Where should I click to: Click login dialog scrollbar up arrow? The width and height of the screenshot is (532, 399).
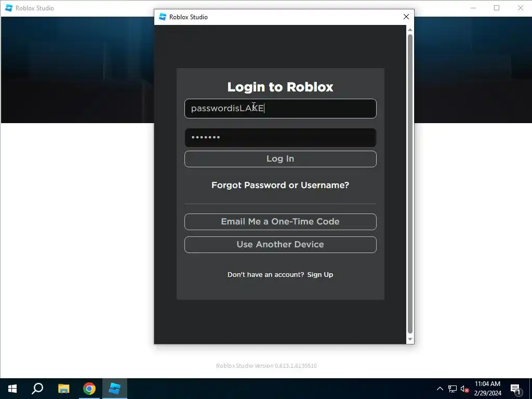410,30
